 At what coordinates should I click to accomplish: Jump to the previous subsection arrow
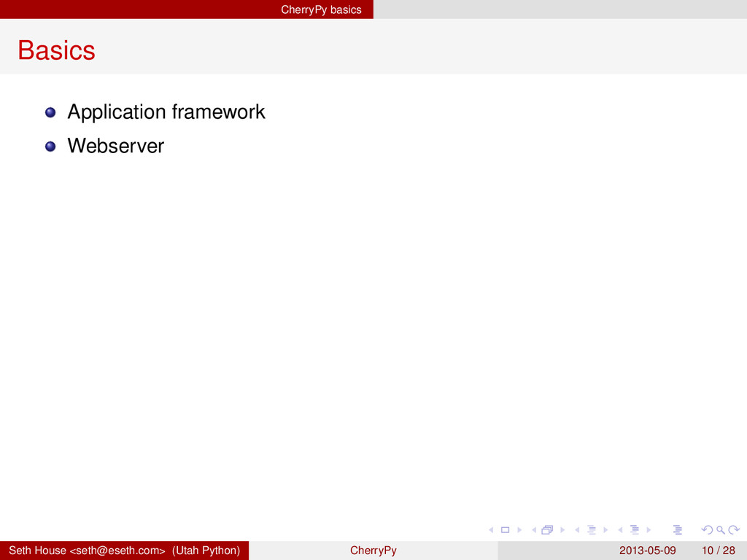[x=578, y=529]
